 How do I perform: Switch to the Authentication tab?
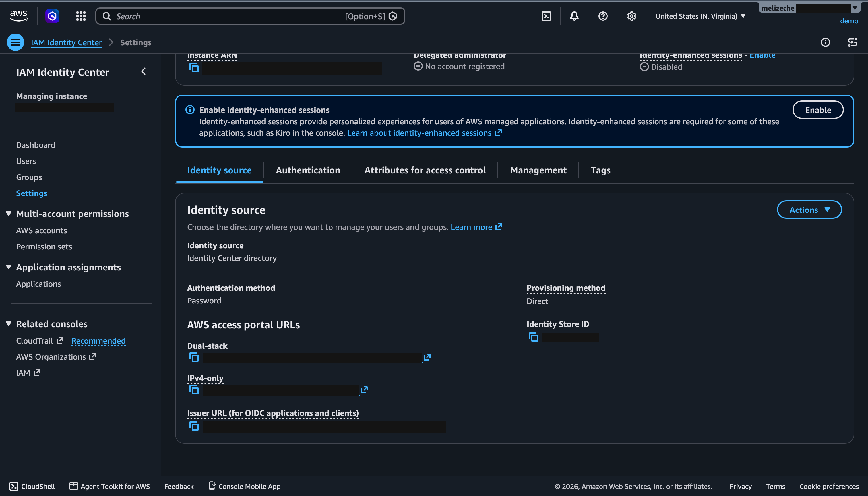click(x=308, y=170)
